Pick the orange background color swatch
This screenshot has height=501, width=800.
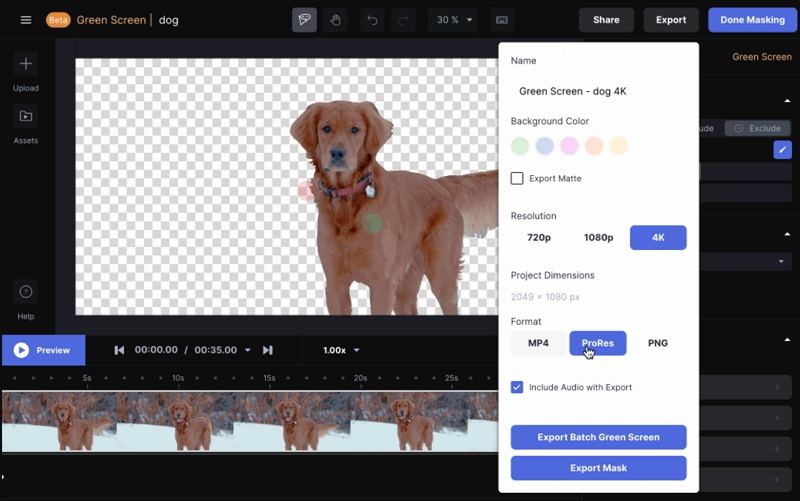click(x=594, y=146)
